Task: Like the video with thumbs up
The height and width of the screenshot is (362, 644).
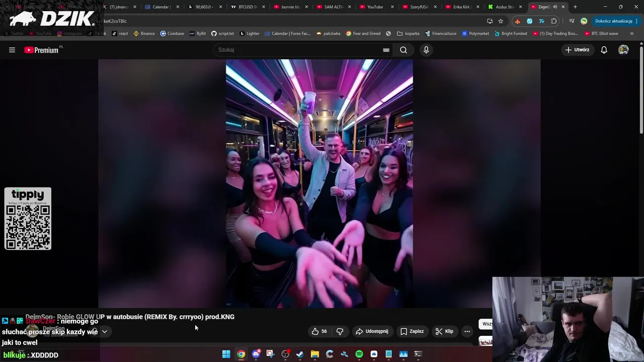Action: pos(319,331)
